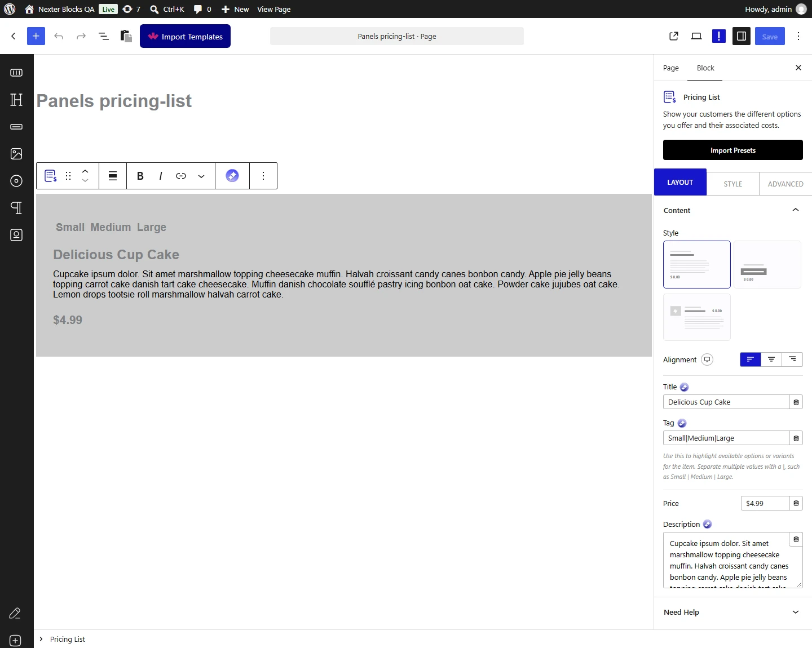812x648 pixels.
Task: Move block up with the up arrow
Action: [x=85, y=171]
